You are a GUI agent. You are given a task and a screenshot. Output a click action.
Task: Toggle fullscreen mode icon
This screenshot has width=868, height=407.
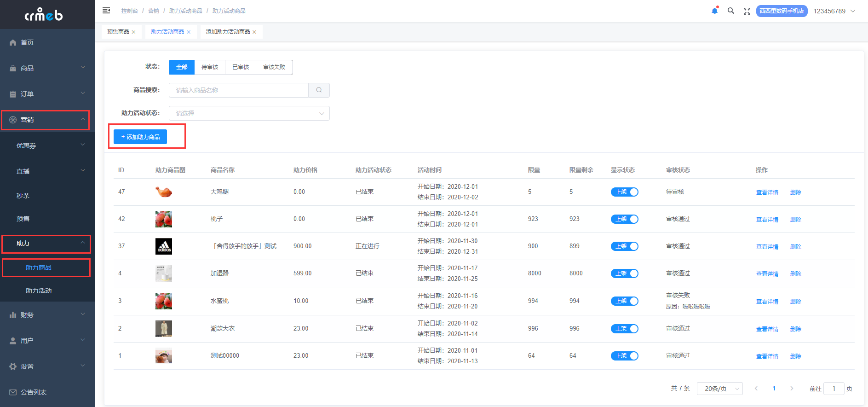coord(747,11)
